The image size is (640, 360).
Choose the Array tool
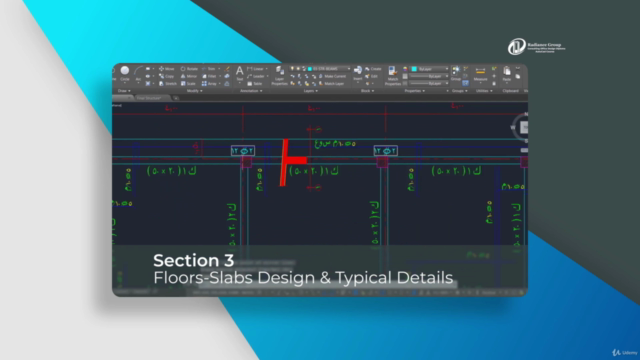coord(209,84)
